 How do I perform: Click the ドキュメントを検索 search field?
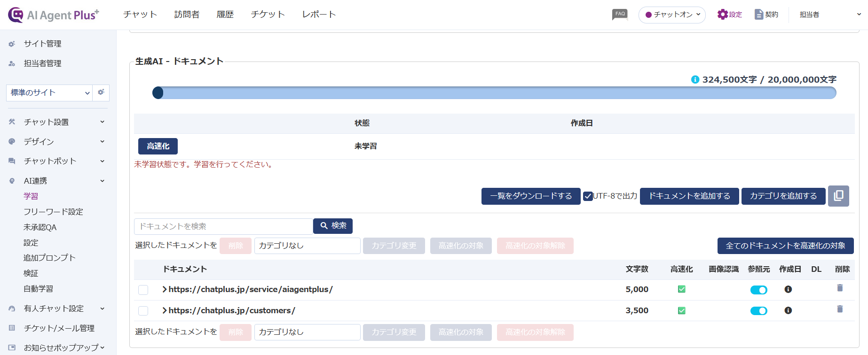(x=223, y=226)
